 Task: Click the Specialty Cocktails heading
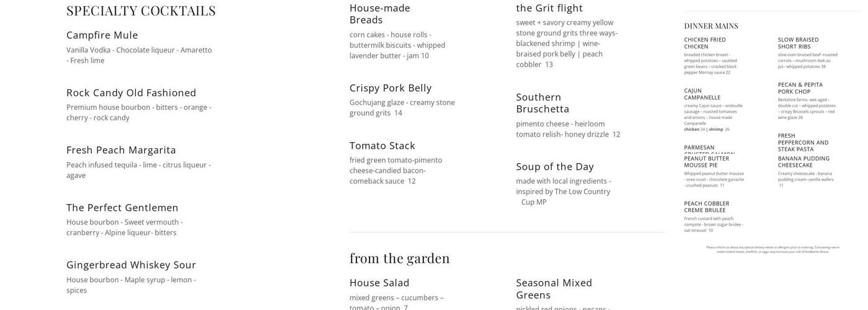[141, 11]
